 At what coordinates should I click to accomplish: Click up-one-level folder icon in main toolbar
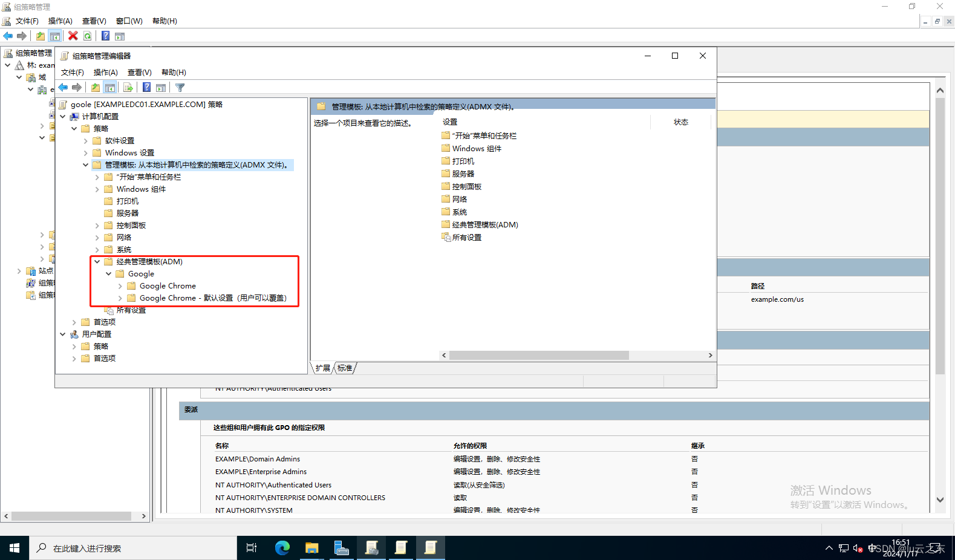click(41, 36)
